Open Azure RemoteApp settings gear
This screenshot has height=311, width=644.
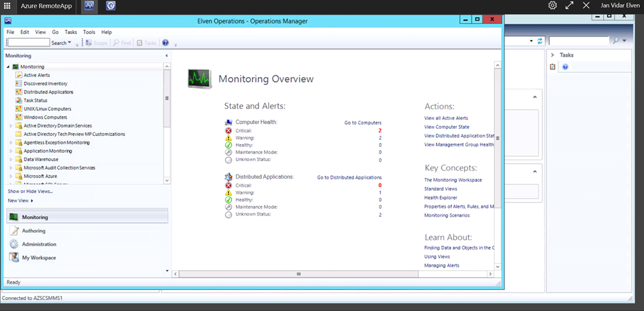(x=553, y=5)
